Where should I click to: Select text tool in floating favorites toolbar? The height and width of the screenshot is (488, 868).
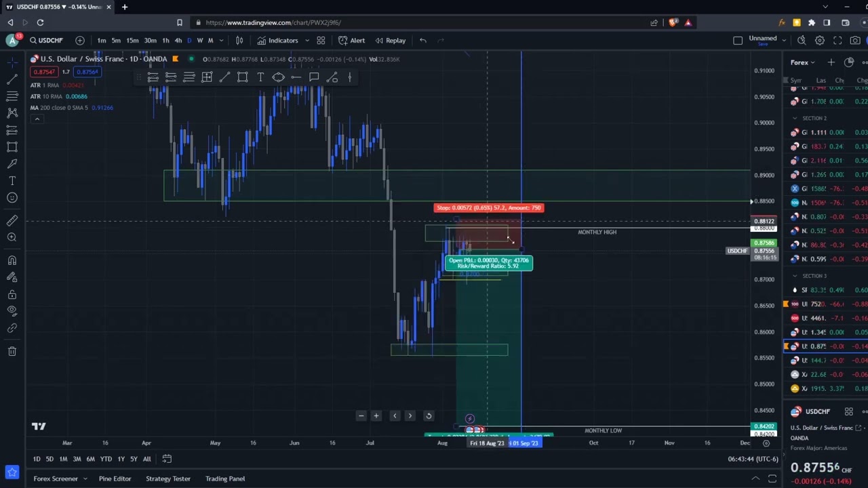pos(260,77)
